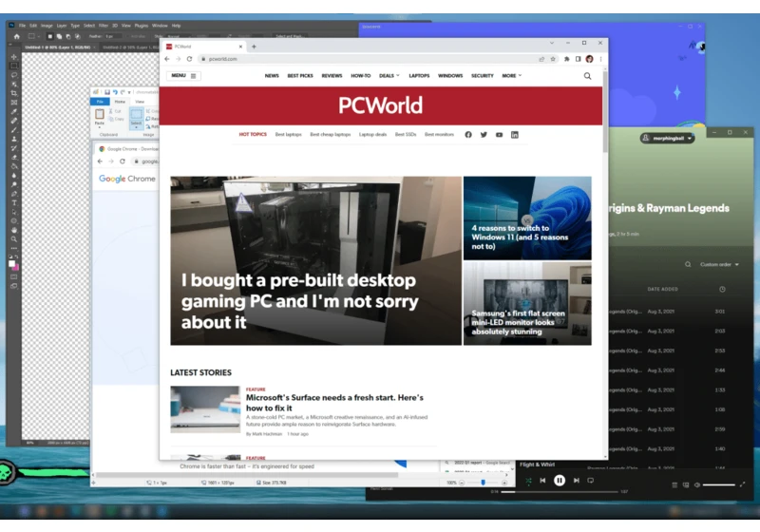Open the Photoshop Layer menu

pos(62,26)
